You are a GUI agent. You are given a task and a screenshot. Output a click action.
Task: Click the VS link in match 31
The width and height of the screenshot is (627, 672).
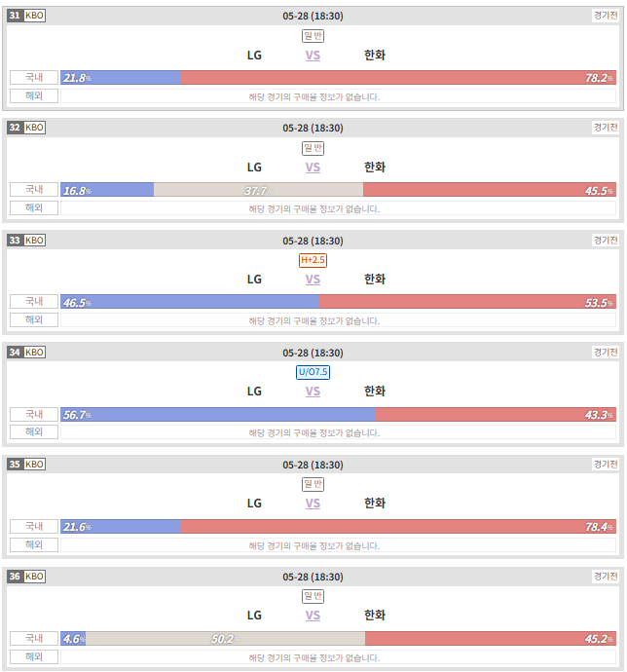point(313,56)
